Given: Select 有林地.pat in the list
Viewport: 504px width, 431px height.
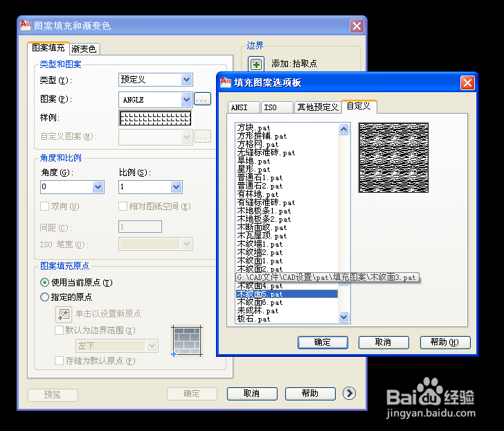Looking at the screenshot, I should point(258,194).
